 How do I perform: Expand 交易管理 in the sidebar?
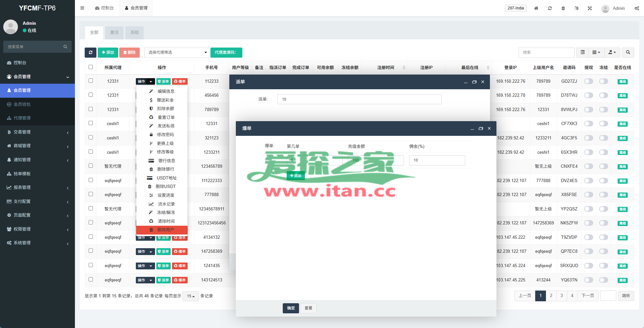point(37,132)
